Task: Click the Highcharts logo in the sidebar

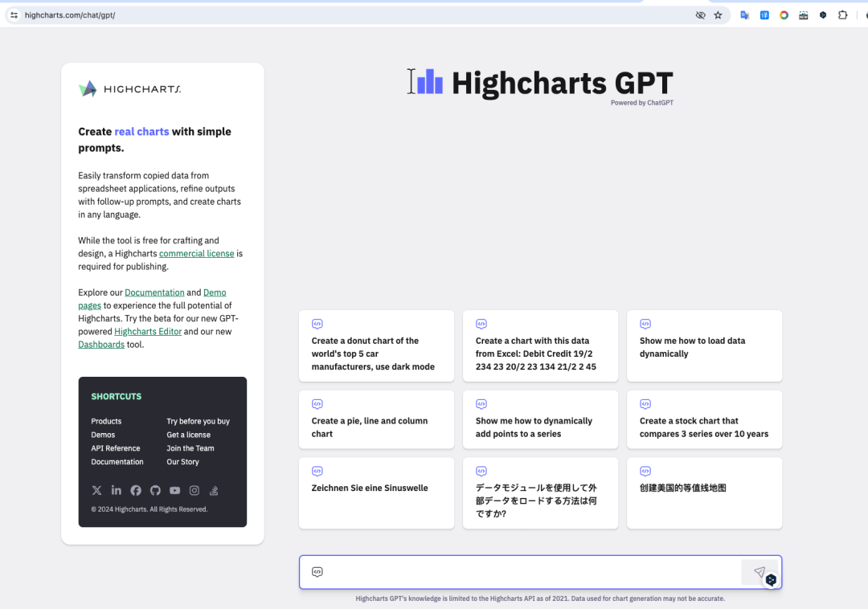Action: 129,88
